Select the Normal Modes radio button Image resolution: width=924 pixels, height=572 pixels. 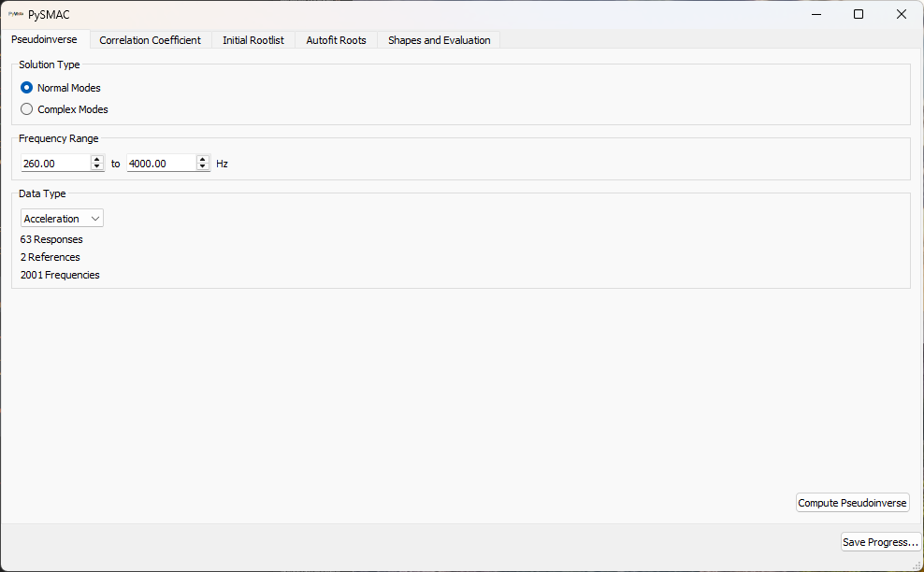point(27,87)
